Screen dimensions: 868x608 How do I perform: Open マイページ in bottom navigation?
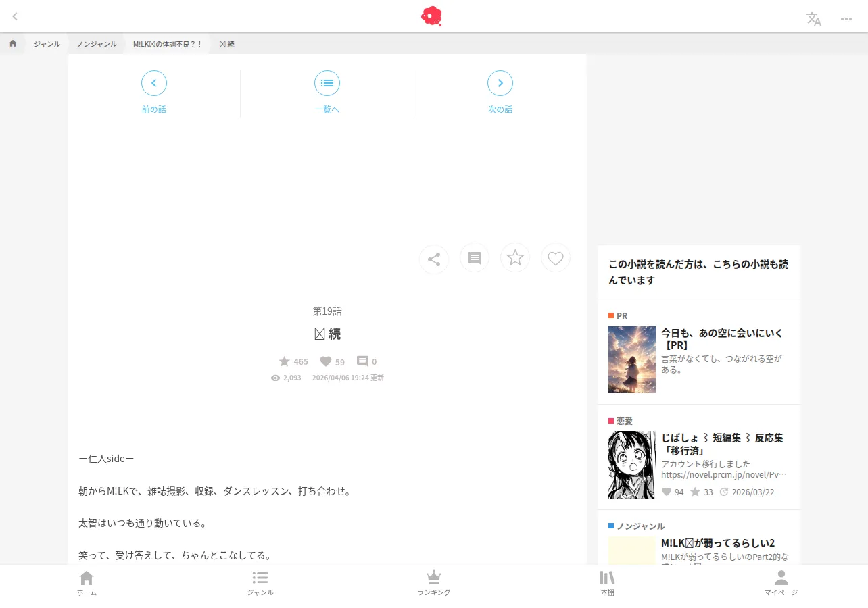(x=781, y=584)
